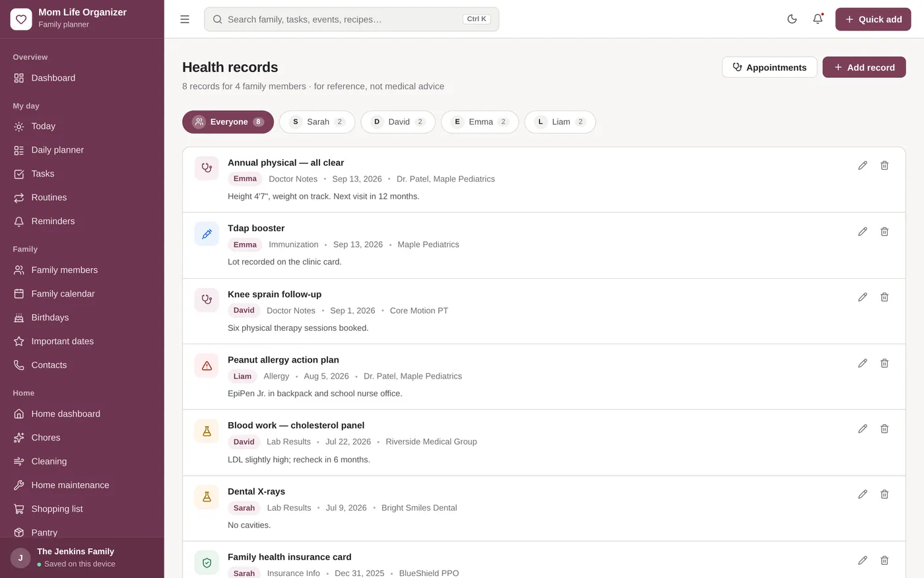
Task: Delete the Dental X-rays record
Action: [x=884, y=494]
